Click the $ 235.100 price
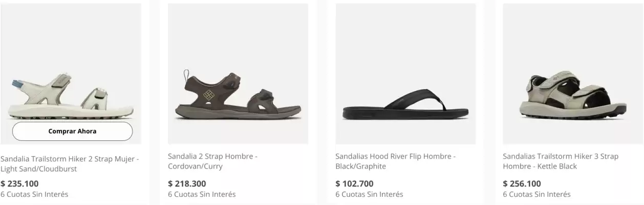 19,183
